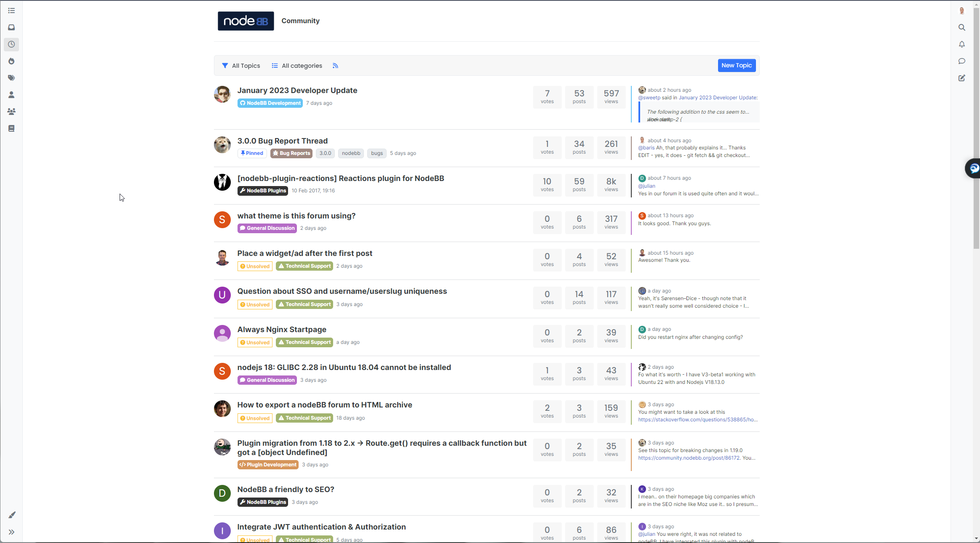Image resolution: width=980 pixels, height=543 pixels.
Task: Open the RSS feed icon
Action: pyautogui.click(x=335, y=66)
